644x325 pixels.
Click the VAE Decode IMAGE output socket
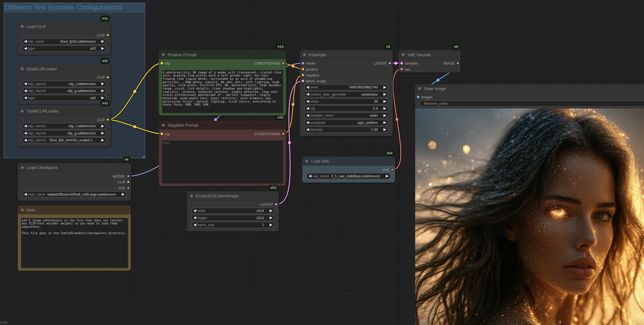[x=458, y=63]
